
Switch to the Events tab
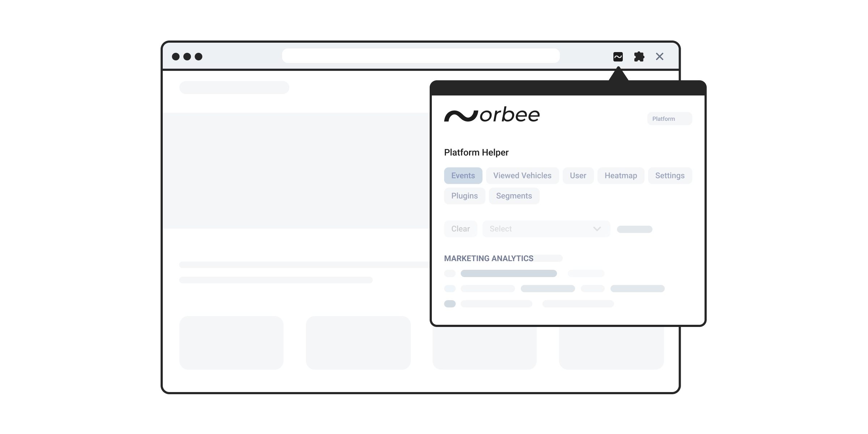[x=463, y=176]
